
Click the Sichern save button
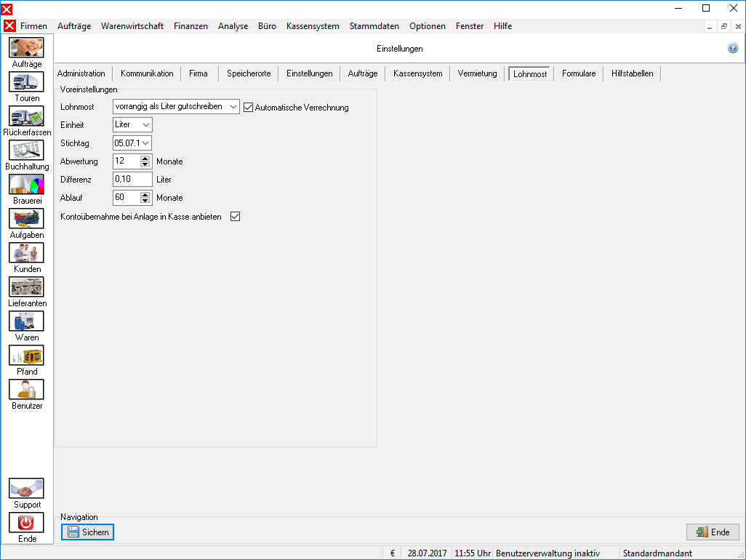87,532
